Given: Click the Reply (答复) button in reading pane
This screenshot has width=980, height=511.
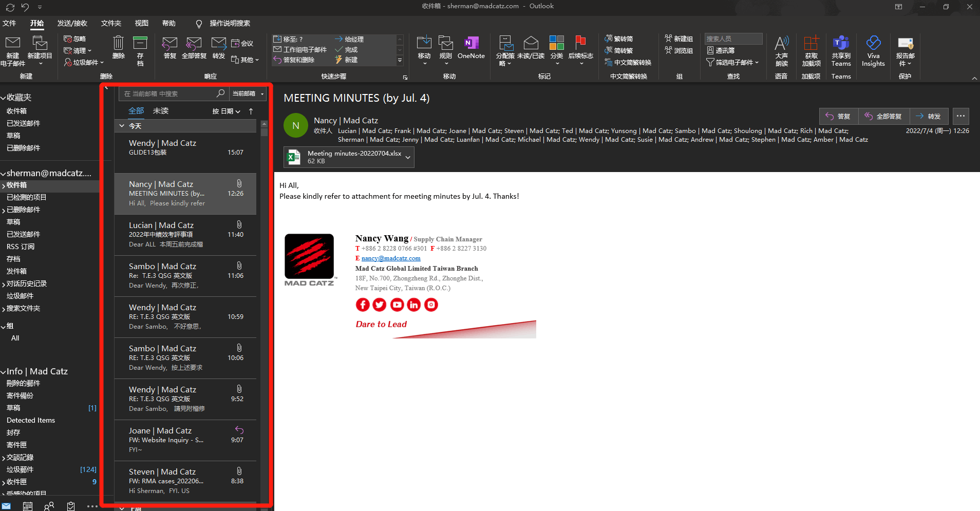Looking at the screenshot, I should [839, 116].
